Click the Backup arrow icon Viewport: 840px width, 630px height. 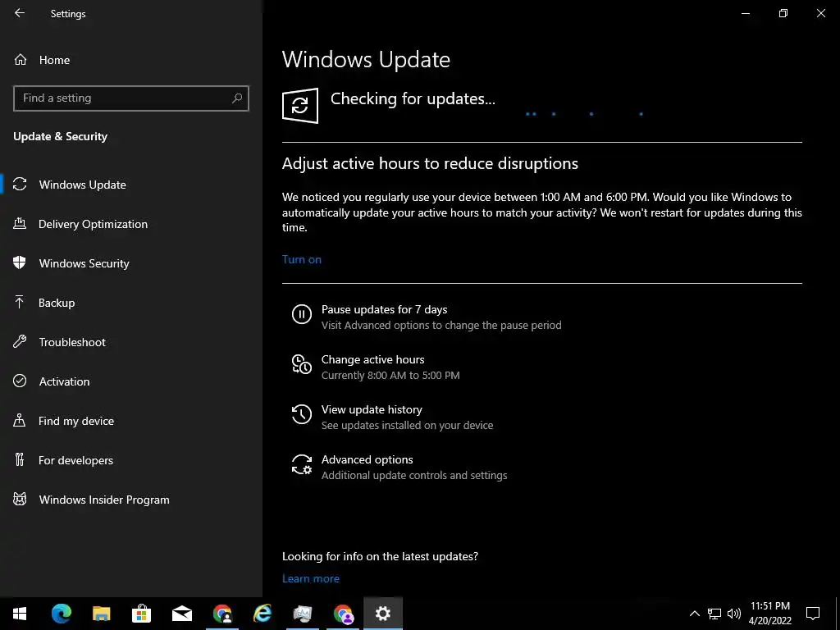(x=20, y=302)
